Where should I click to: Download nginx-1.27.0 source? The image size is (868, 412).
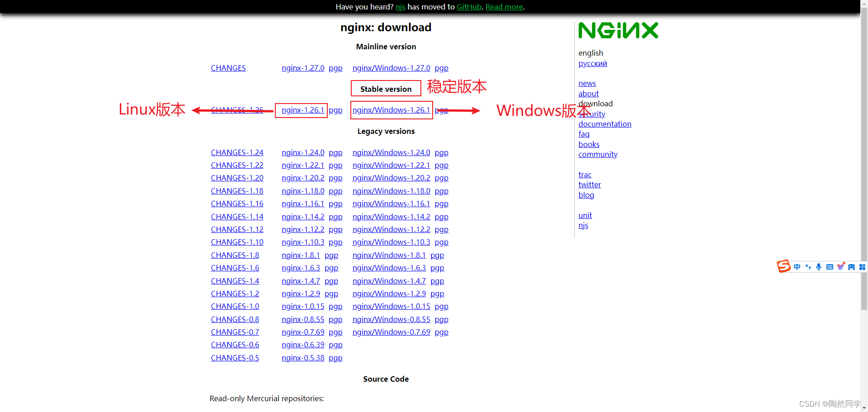click(x=303, y=68)
